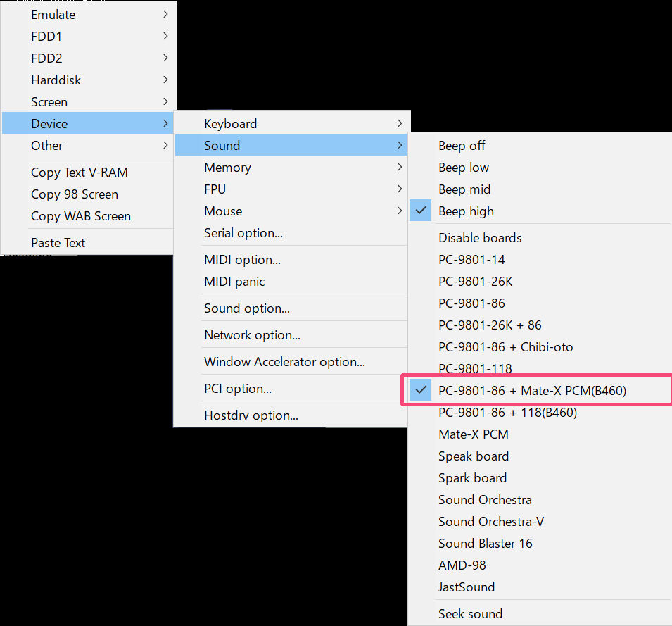
Task: Select PC-9801-86 sound board alone
Action: point(540,303)
